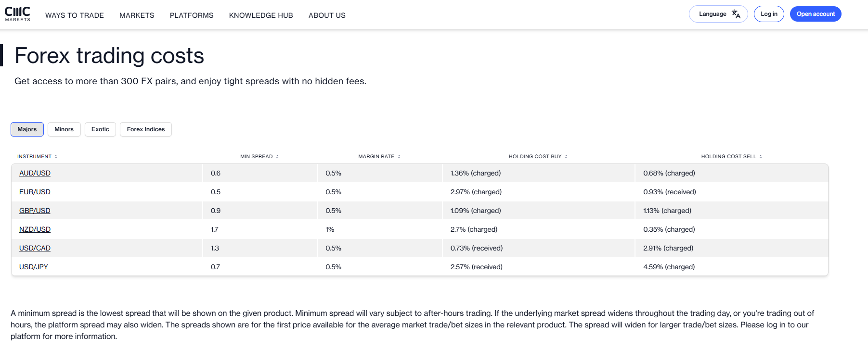Open the About Us menu
The height and width of the screenshot is (363, 868).
click(x=327, y=15)
